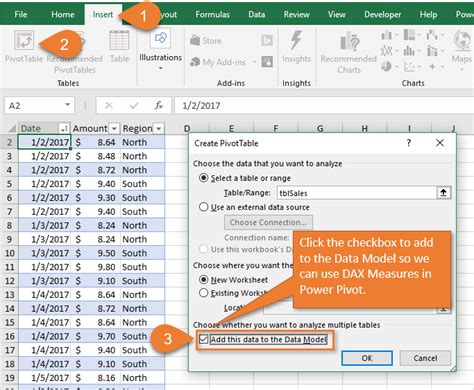The height and width of the screenshot is (390, 474).
Task: Click the Maps globe icon
Action: click(x=462, y=41)
